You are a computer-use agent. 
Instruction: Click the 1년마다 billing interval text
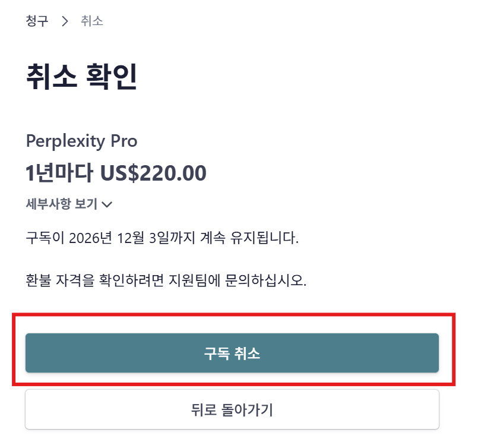point(59,173)
